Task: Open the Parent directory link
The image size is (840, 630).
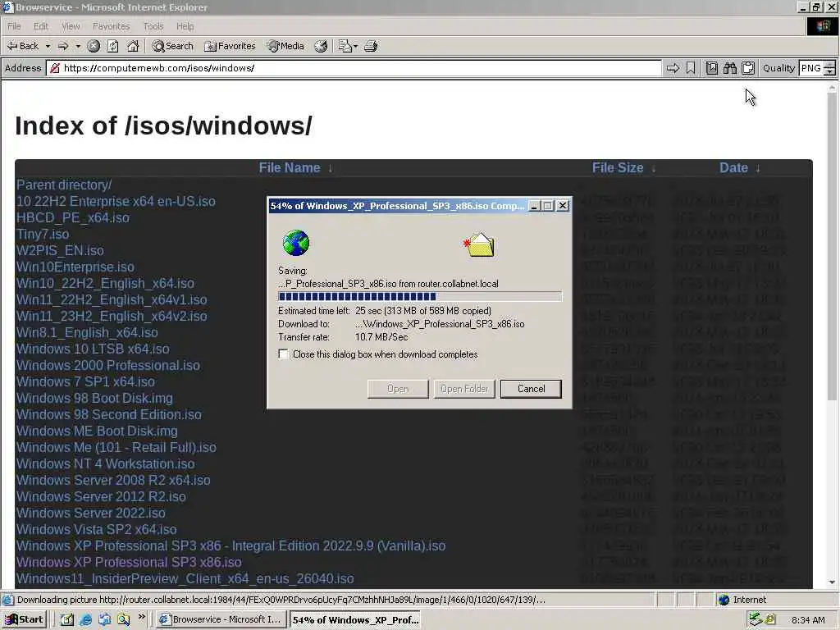Action: tap(64, 185)
